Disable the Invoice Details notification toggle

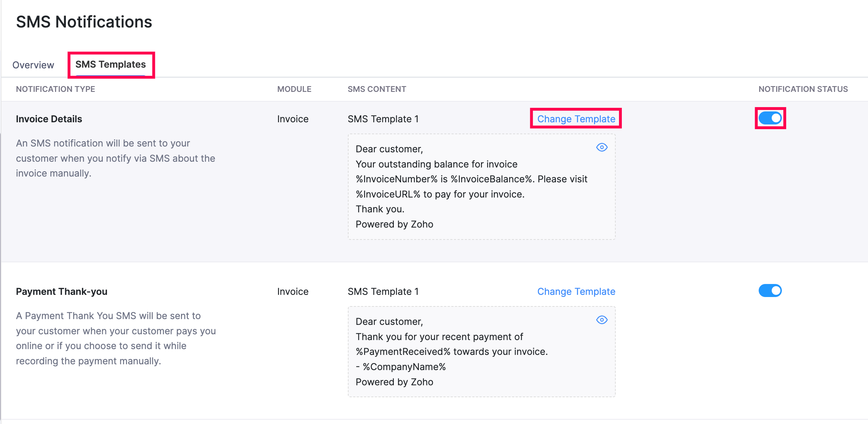click(770, 118)
